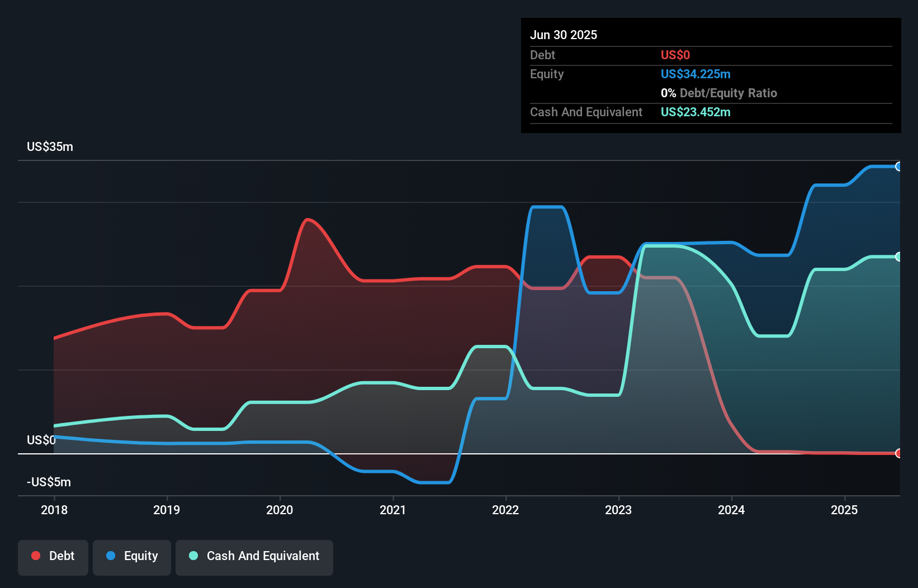Screen dimensions: 918x588
Task: Click the Equity tooltip row label
Action: [547, 74]
